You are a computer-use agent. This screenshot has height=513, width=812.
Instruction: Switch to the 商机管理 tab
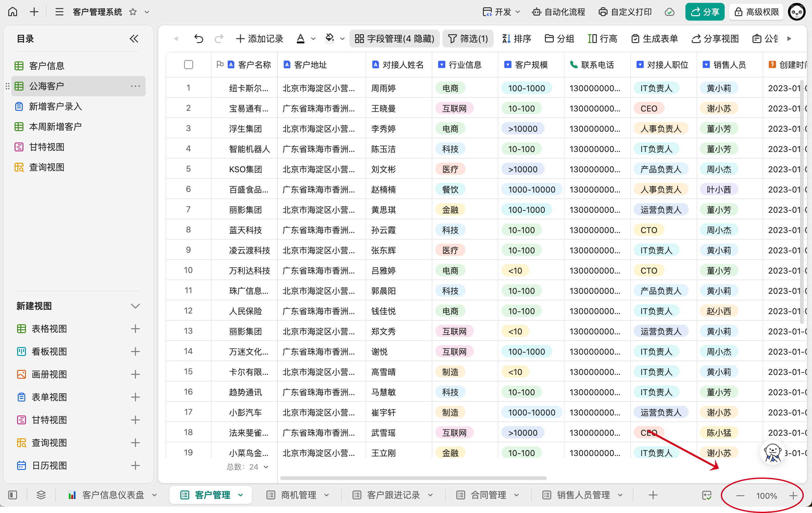click(x=298, y=495)
